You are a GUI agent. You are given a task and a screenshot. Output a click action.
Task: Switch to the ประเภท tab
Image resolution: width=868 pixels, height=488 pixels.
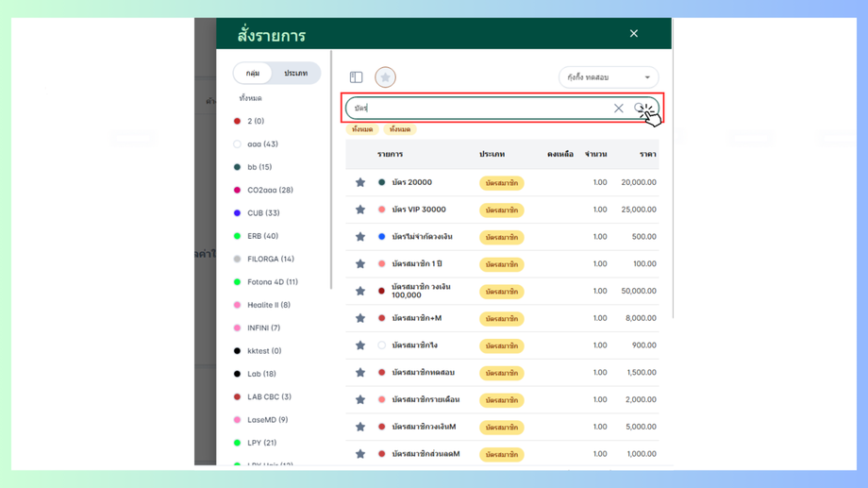point(295,74)
